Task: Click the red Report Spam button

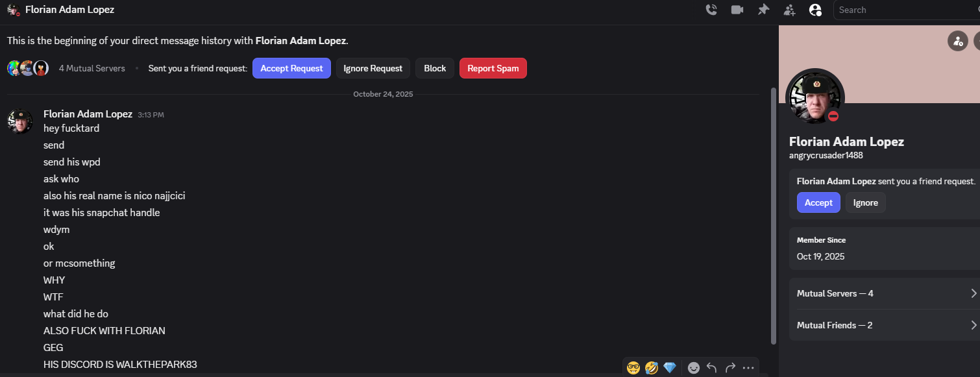Action: [493, 68]
